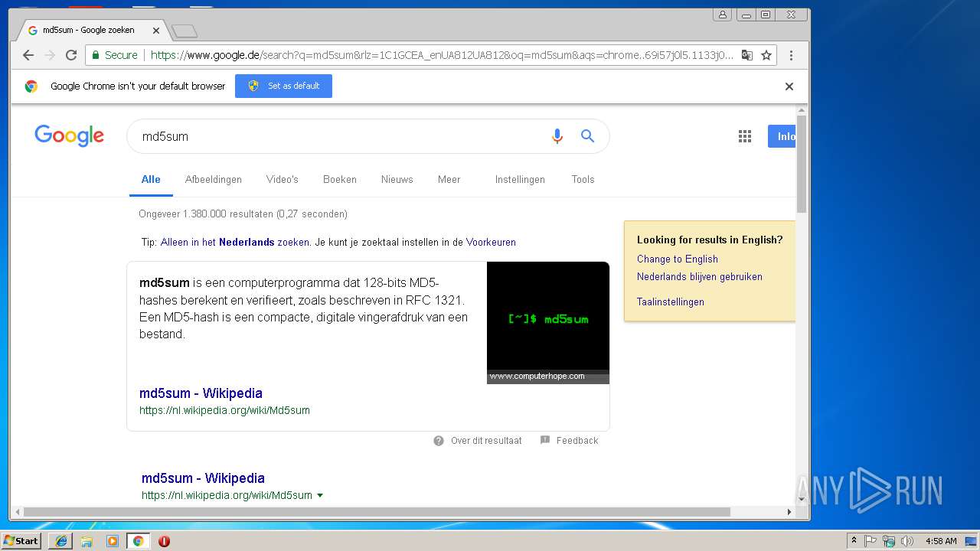Go back with the browser back arrow
Image resolution: width=980 pixels, height=551 pixels.
point(28,55)
